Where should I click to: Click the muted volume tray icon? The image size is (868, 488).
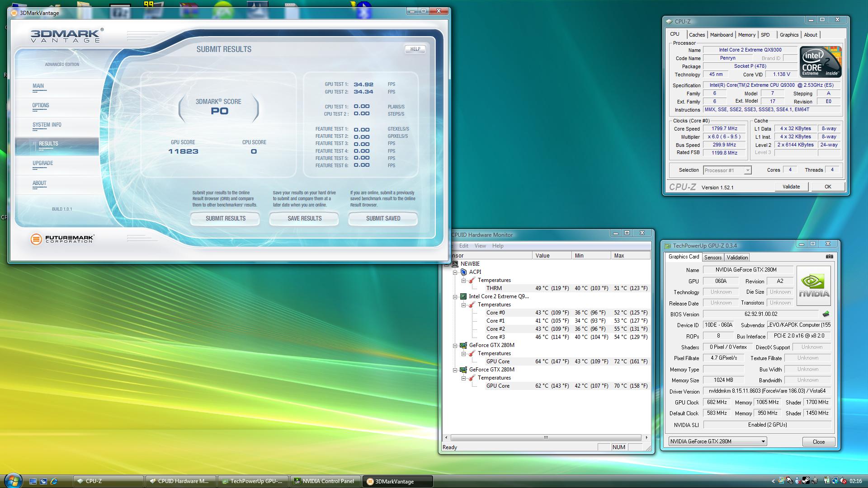(843, 481)
